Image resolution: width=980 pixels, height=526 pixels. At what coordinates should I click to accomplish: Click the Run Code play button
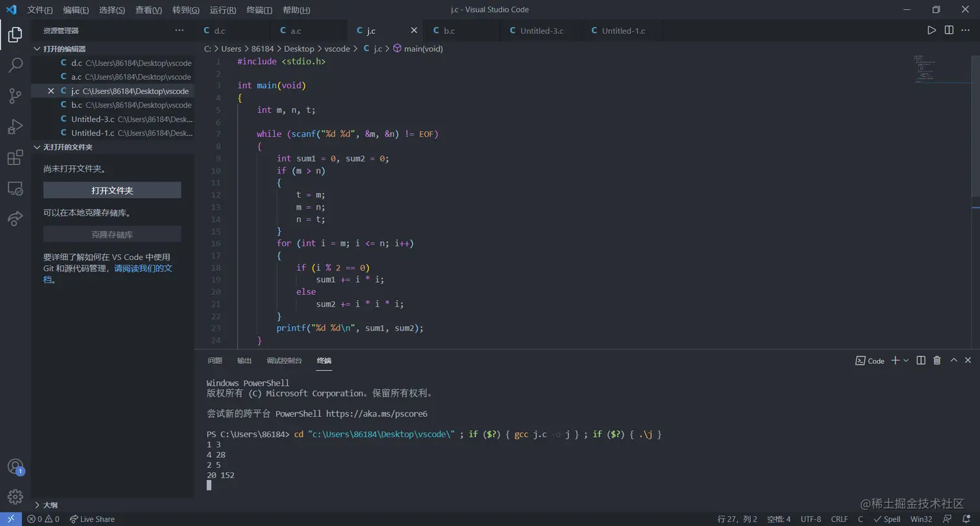tap(931, 30)
